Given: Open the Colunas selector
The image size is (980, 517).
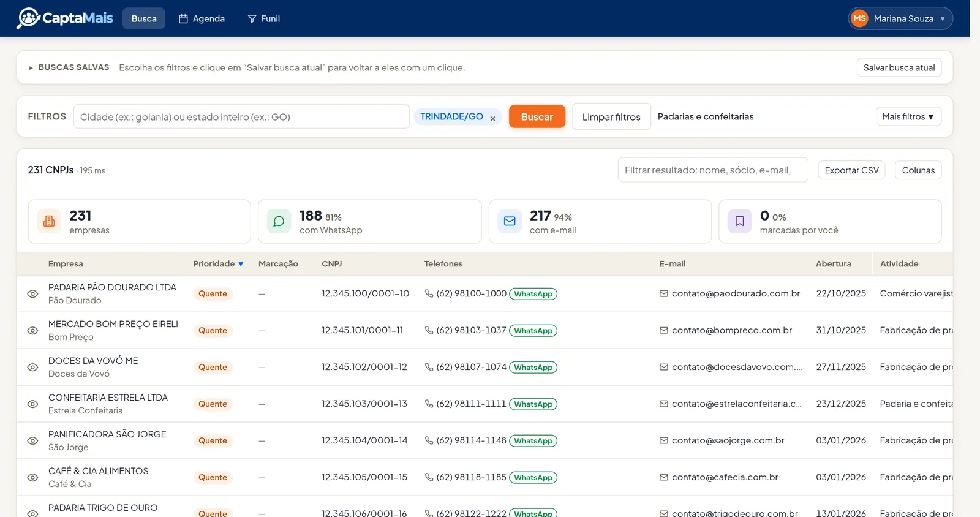Looking at the screenshot, I should point(918,170).
